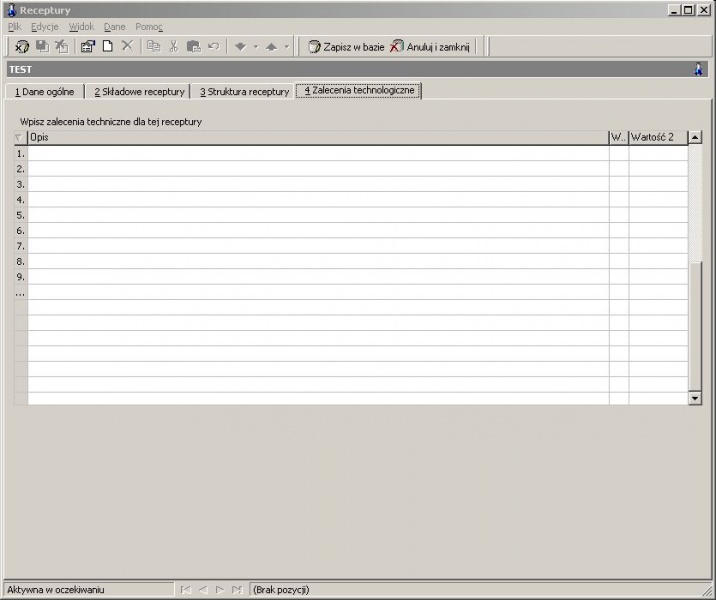Click the sort triangle in Opis header corner

19,137
